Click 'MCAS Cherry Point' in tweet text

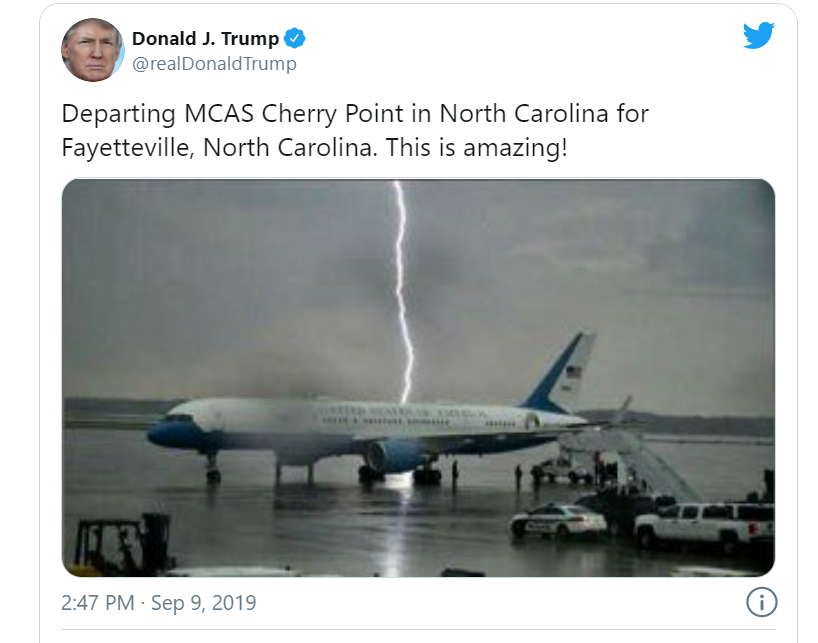[x=294, y=113]
